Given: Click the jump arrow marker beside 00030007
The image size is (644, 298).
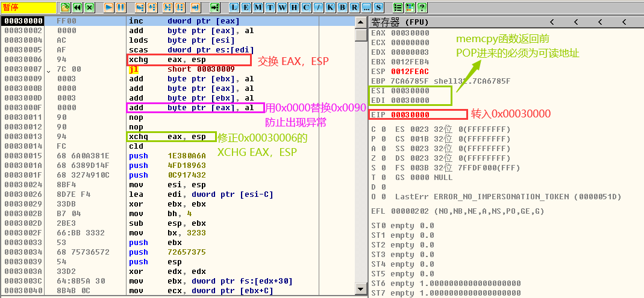Looking at the screenshot, I should (48, 70).
